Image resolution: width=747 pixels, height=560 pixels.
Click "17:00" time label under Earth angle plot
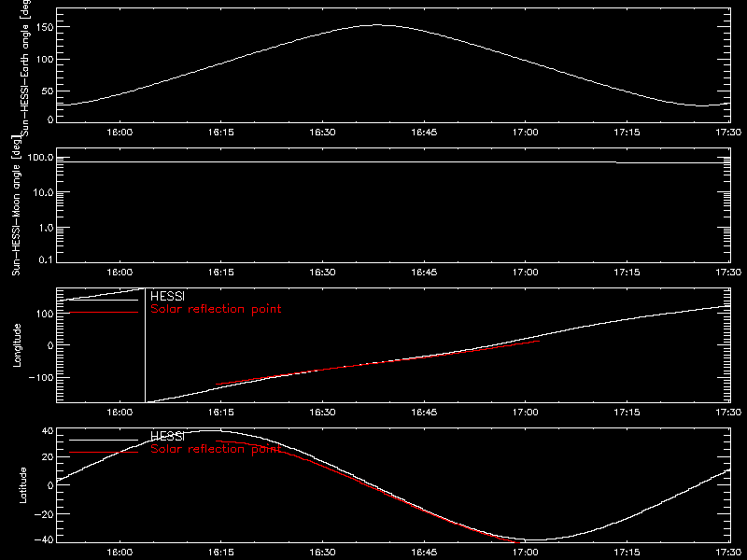pos(526,133)
